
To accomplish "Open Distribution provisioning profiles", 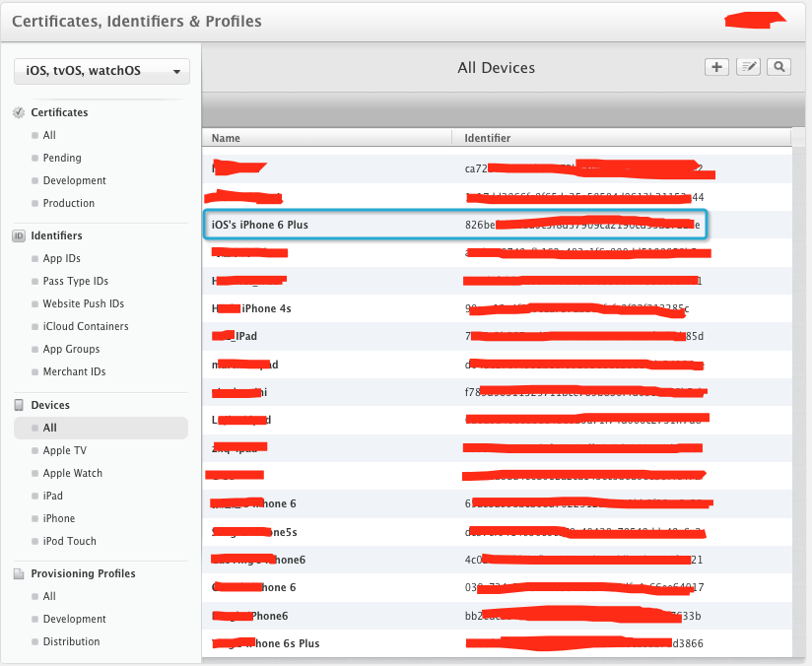I will pos(71,641).
